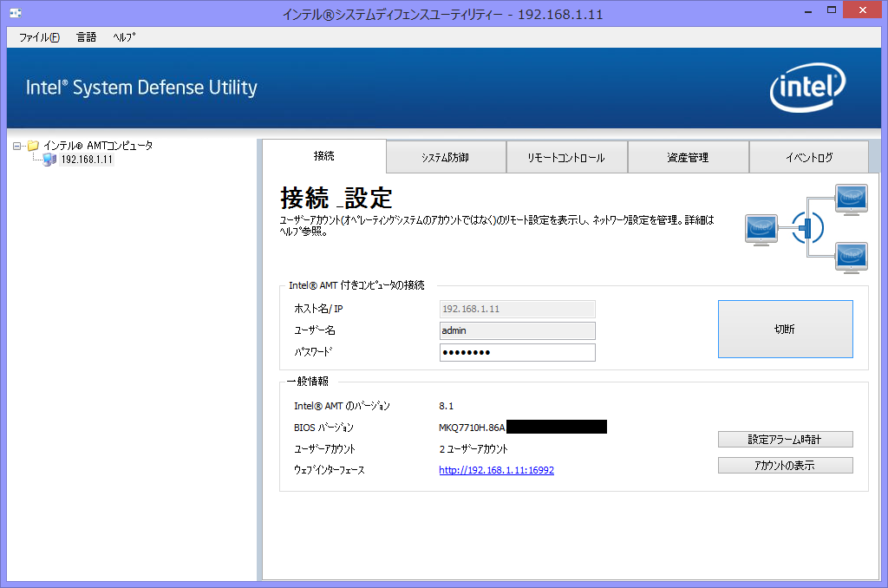This screenshot has width=888, height=588.
Task: Click into the パスワード field
Action: click(517, 352)
